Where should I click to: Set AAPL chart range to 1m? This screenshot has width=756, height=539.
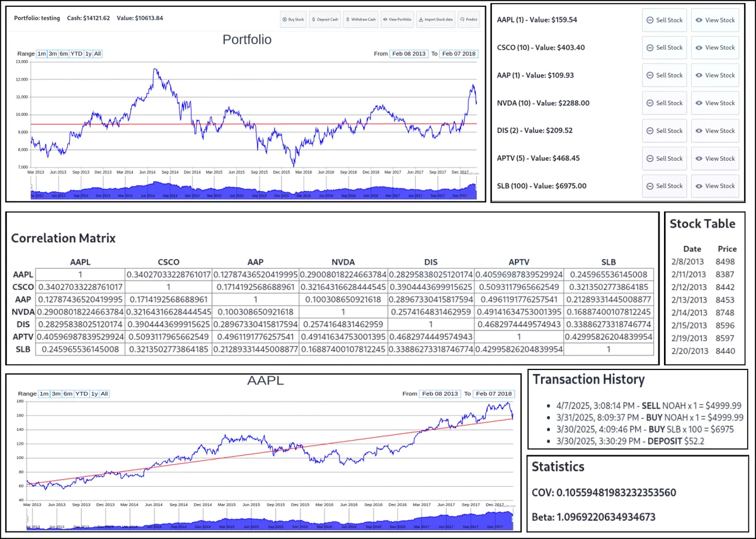[44, 393]
